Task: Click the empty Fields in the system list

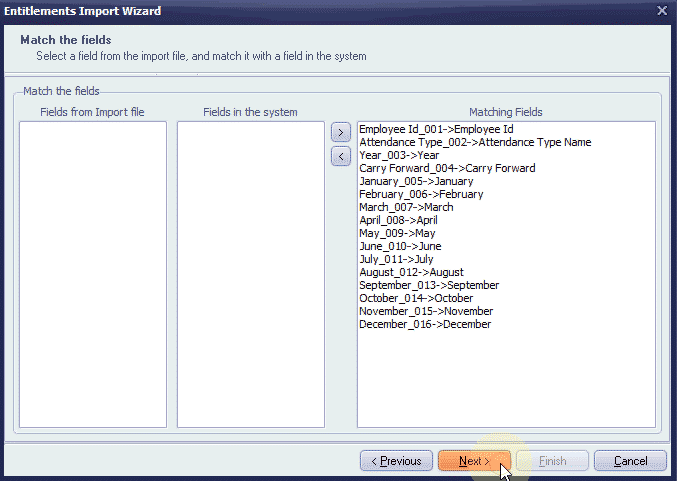Action: [x=251, y=275]
